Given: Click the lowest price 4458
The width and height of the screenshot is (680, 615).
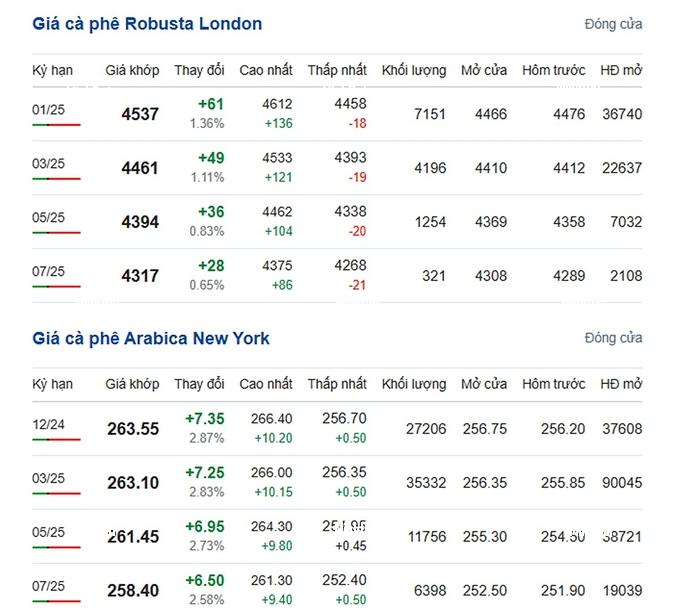Looking at the screenshot, I should (x=350, y=104).
